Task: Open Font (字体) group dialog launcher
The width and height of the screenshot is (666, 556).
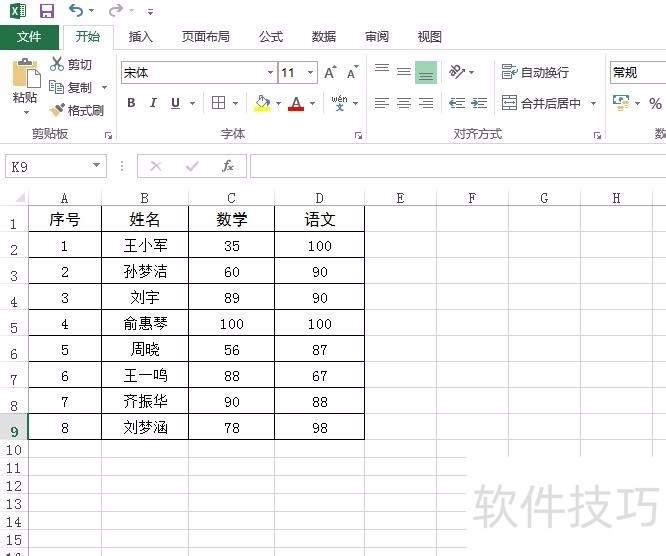Action: click(358, 135)
